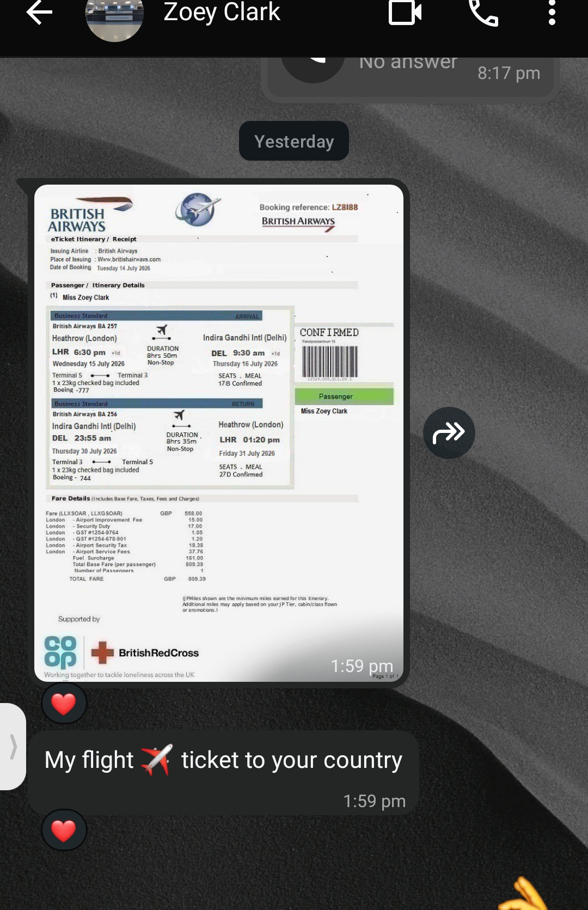This screenshot has width=588, height=910.
Task: Select the 'My flight ticket to your country' message
Action: tap(223, 773)
